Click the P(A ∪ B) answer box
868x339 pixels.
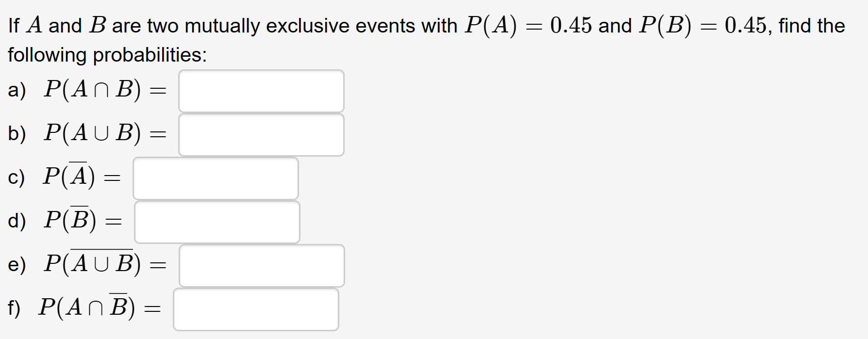coord(261,134)
